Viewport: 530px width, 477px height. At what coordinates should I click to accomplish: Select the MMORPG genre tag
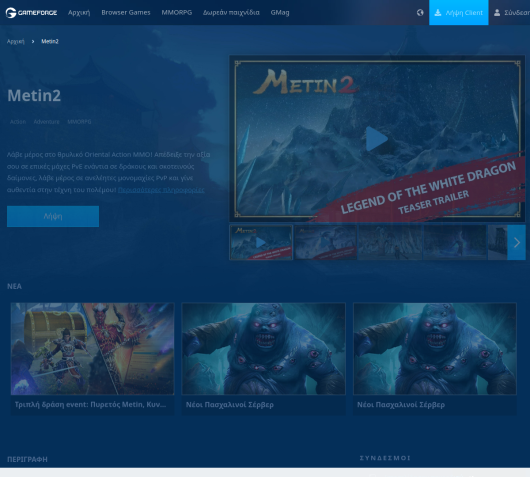click(x=79, y=122)
